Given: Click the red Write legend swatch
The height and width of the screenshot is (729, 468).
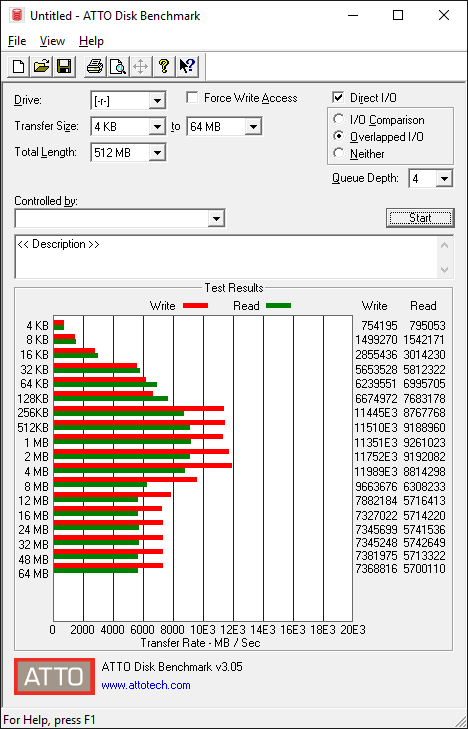Looking at the screenshot, I should click(x=195, y=306).
